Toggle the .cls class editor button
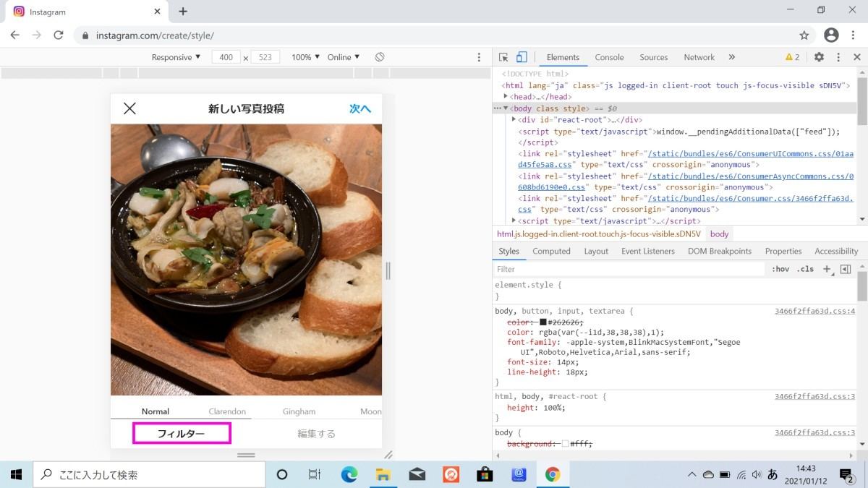 pyautogui.click(x=805, y=269)
